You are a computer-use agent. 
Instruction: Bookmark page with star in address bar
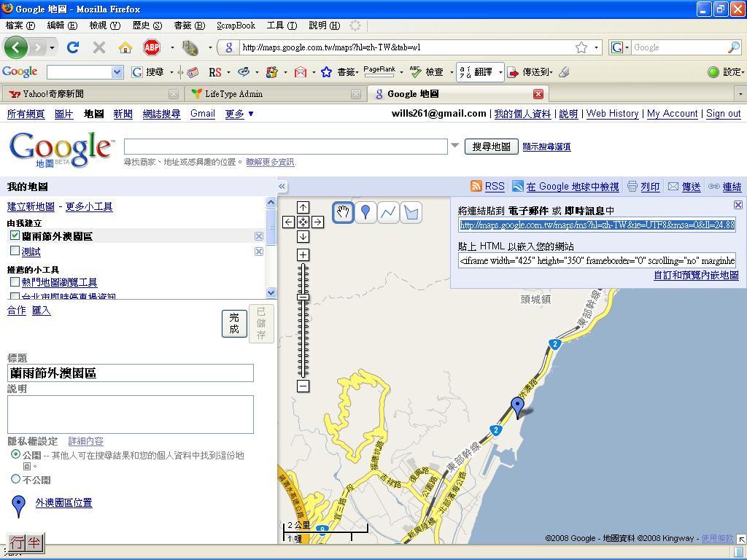coord(581,47)
